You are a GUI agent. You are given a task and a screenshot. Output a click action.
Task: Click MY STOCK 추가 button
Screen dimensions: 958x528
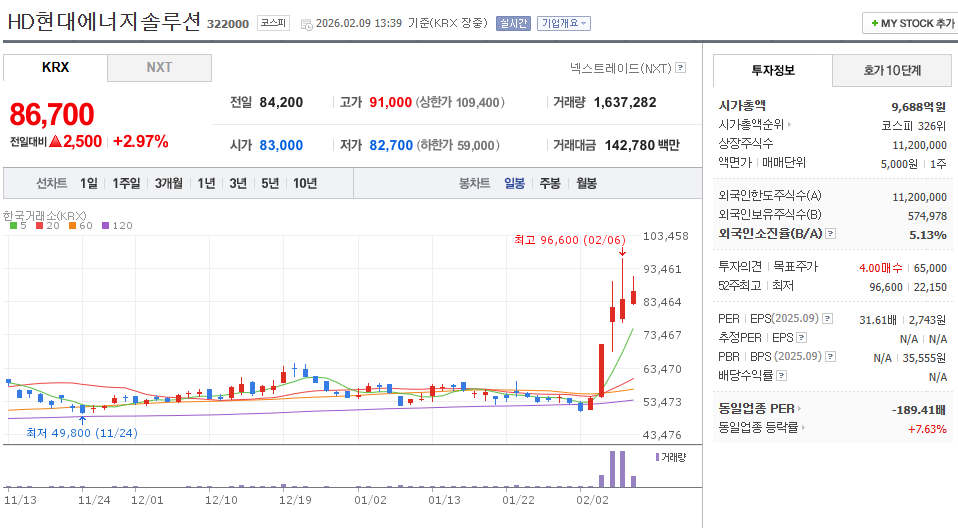[x=910, y=23]
